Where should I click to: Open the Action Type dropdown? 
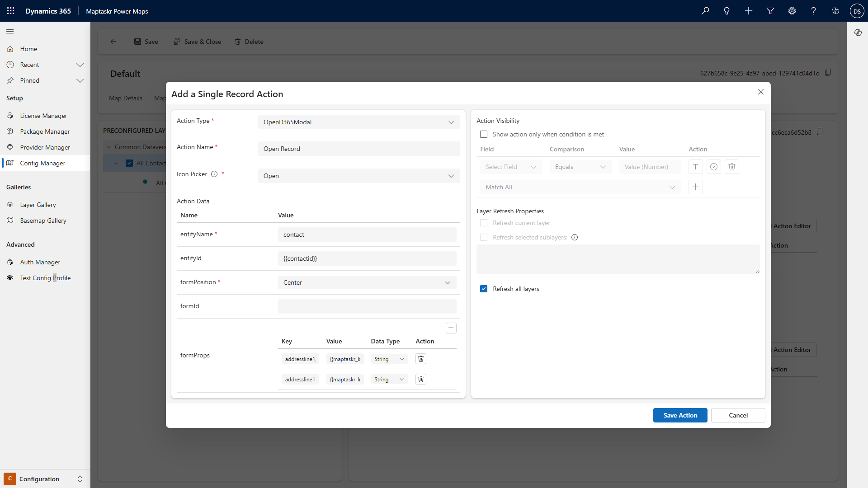[359, 122]
